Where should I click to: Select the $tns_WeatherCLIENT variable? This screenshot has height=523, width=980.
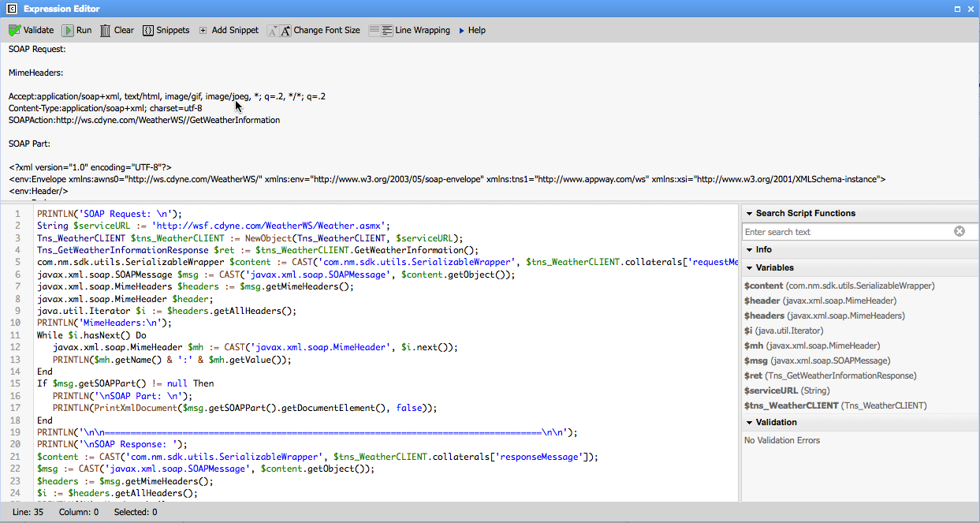[835, 405]
